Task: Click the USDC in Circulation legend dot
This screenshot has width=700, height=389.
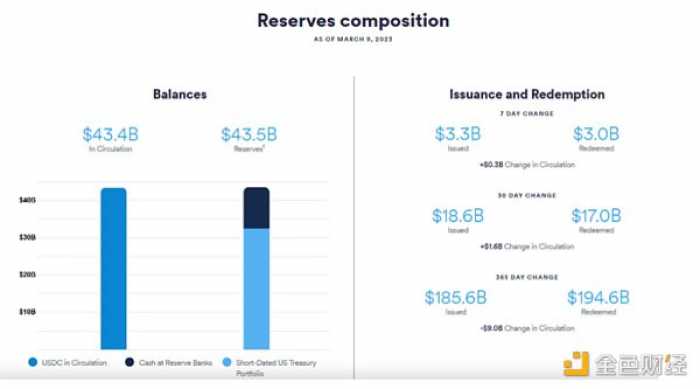Action: 33,362
